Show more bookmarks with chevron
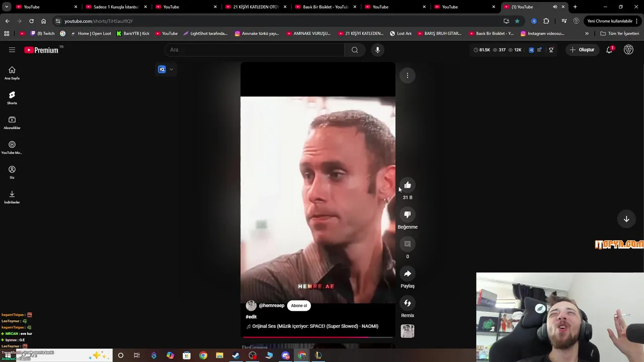 click(x=587, y=34)
